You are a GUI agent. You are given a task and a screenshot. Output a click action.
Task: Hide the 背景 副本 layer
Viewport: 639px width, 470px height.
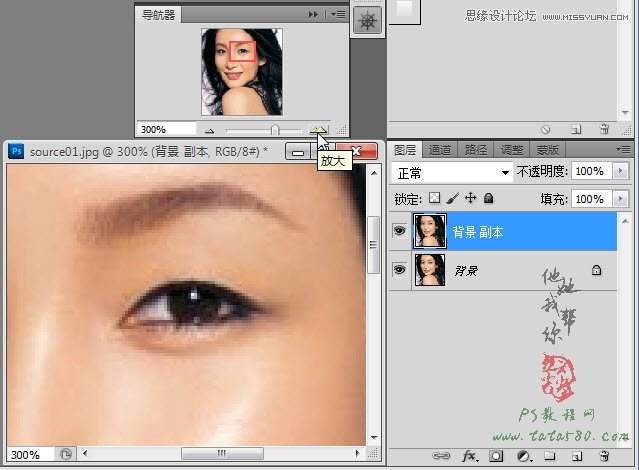[x=399, y=231]
